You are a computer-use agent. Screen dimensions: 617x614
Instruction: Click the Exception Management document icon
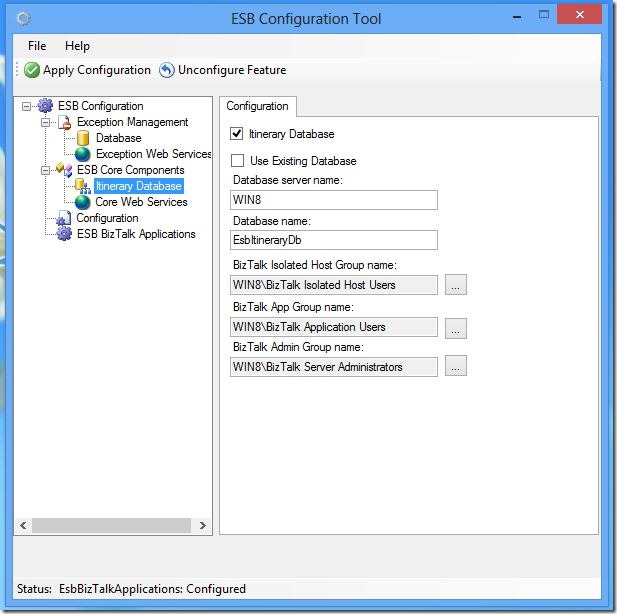click(65, 122)
